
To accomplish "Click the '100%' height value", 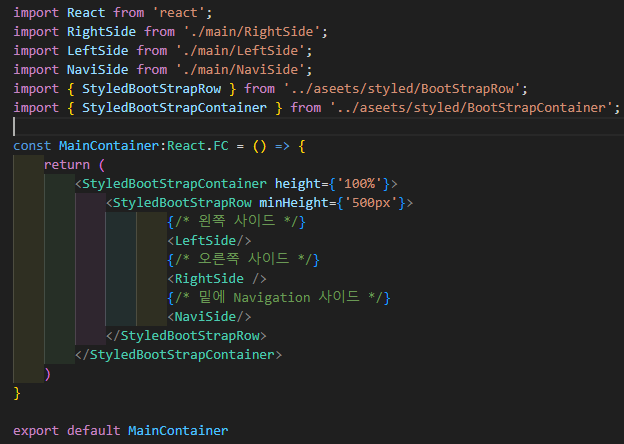I will 360,184.
